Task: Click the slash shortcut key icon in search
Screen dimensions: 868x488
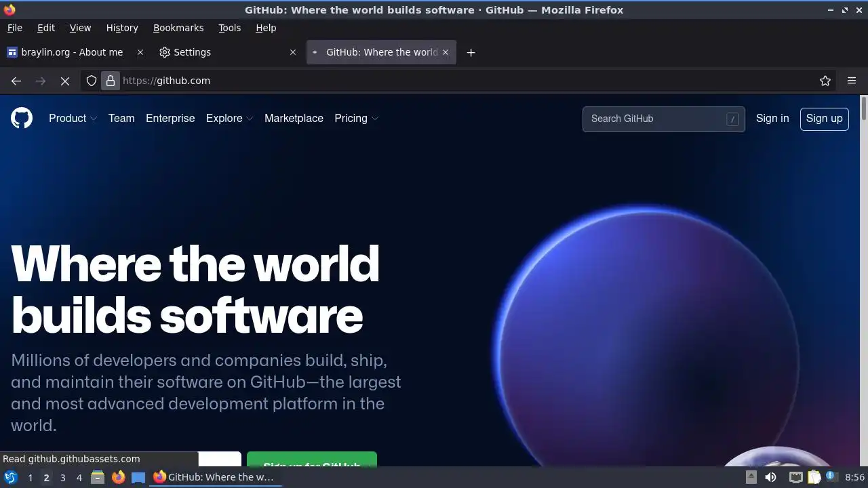Action: [732, 119]
